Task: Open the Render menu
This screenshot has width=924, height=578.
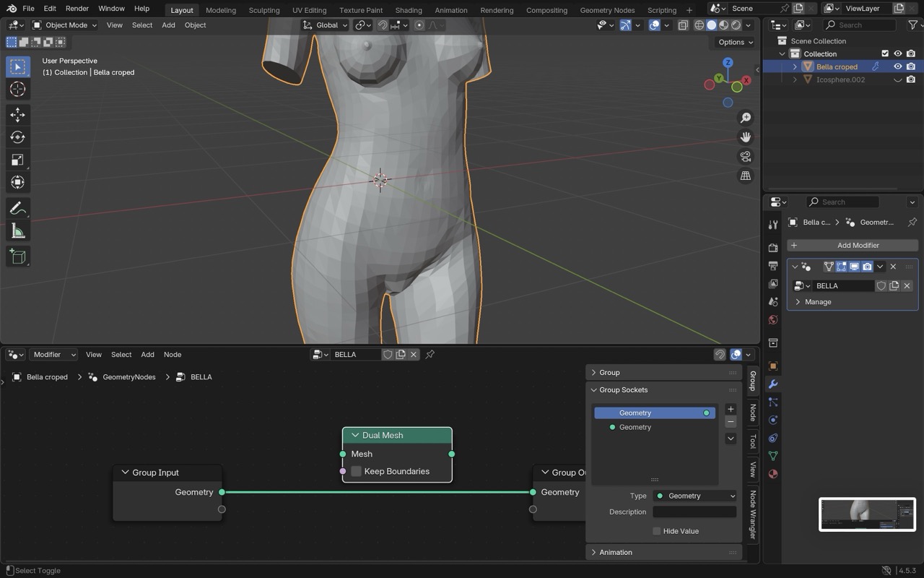Action: click(x=77, y=9)
